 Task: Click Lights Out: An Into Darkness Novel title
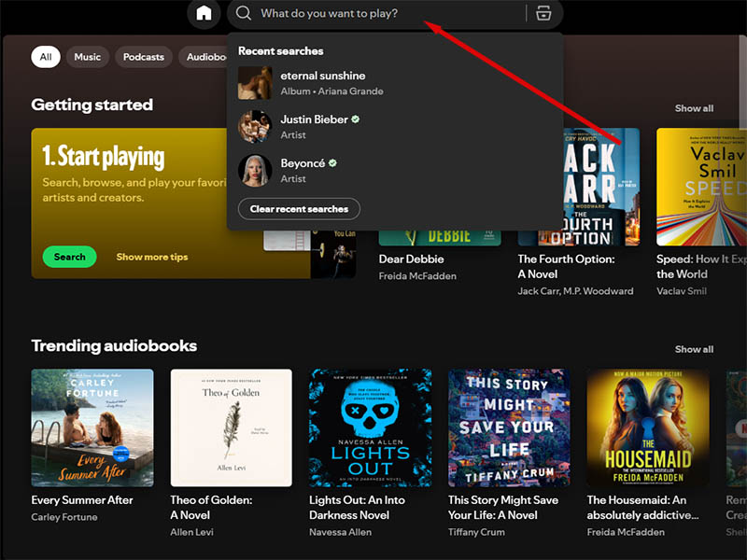tap(357, 507)
